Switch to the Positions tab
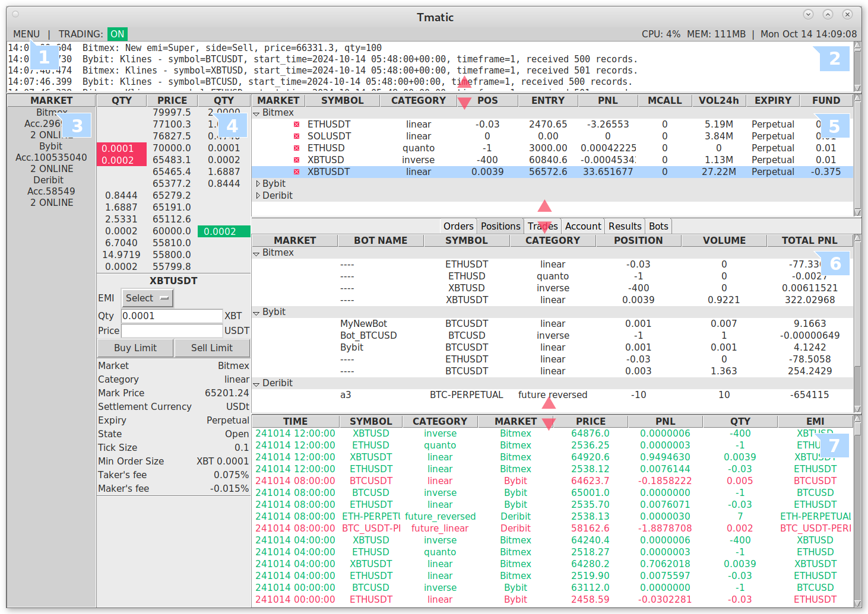868x614 pixels. click(x=500, y=226)
